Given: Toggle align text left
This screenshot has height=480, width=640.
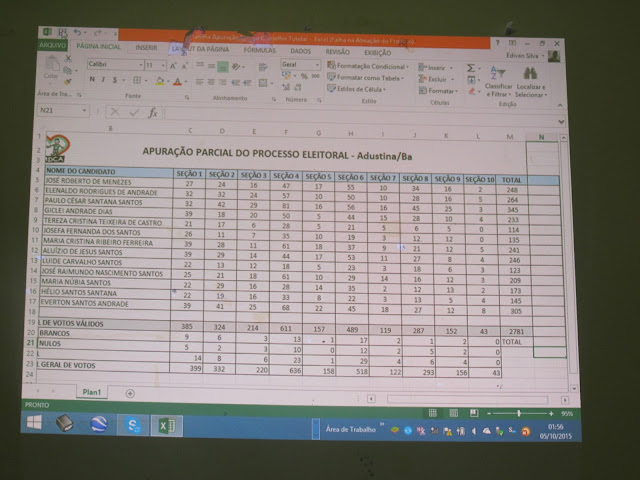Looking at the screenshot, I should point(199,82).
